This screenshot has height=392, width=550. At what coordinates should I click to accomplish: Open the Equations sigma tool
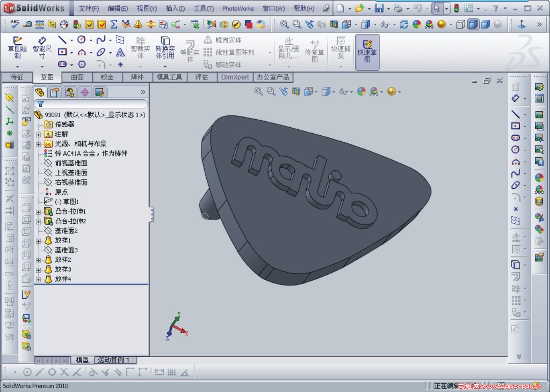click(114, 24)
